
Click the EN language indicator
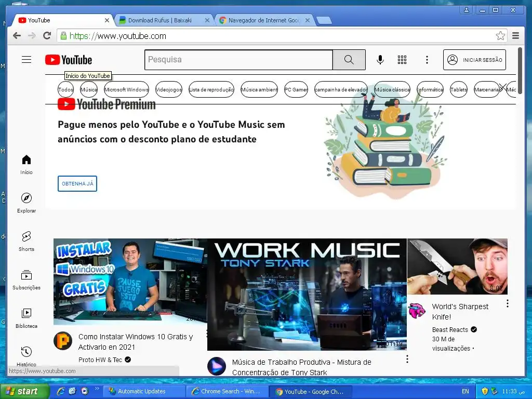pos(465,392)
